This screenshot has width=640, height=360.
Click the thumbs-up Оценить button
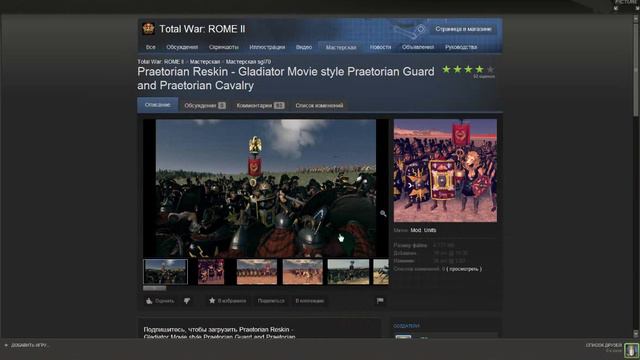point(160,301)
